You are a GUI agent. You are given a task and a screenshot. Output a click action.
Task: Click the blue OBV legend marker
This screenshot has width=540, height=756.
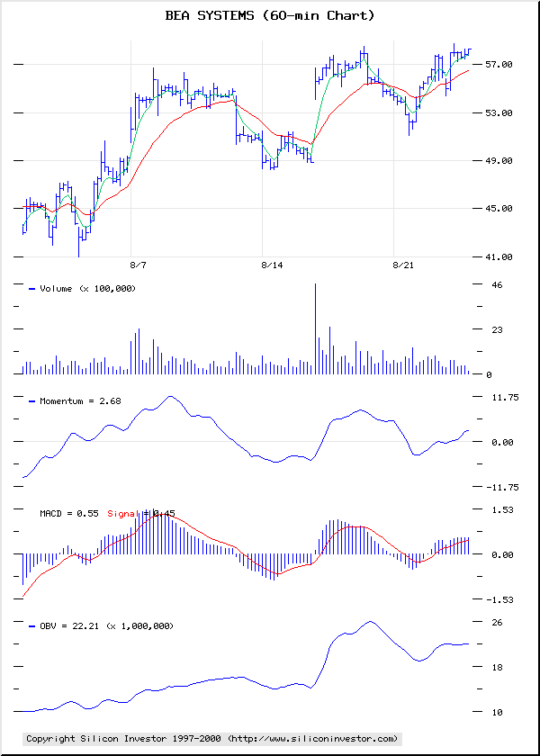[32, 626]
